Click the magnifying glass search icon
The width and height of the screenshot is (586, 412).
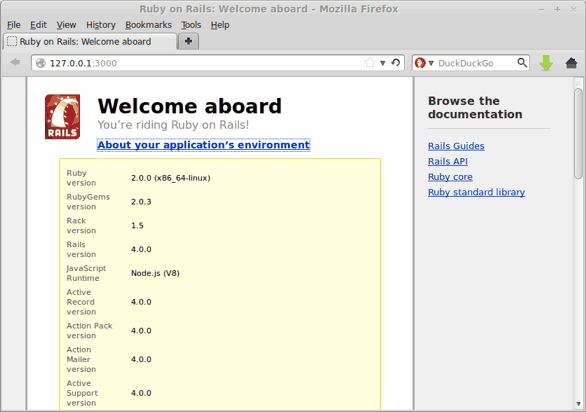point(522,63)
